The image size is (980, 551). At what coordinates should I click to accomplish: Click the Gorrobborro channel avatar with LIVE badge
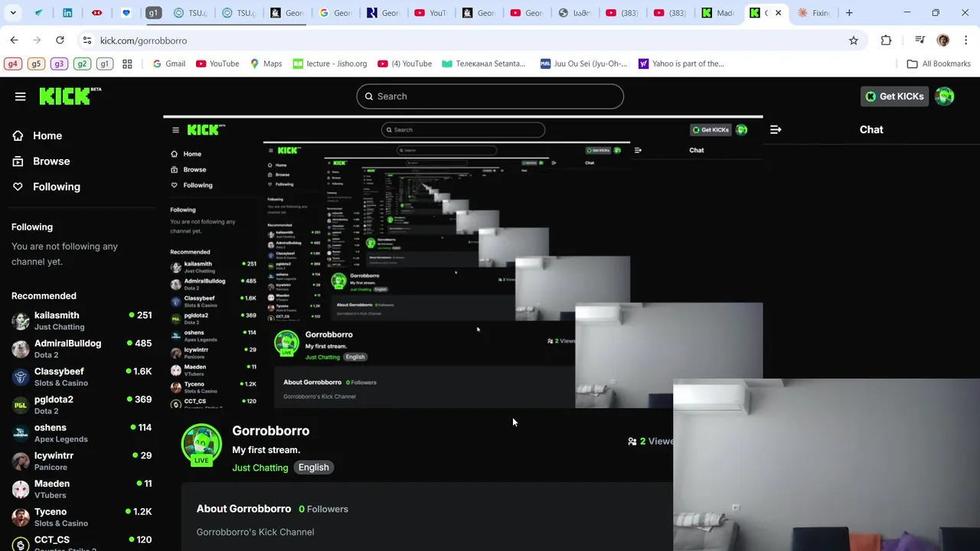tap(201, 445)
